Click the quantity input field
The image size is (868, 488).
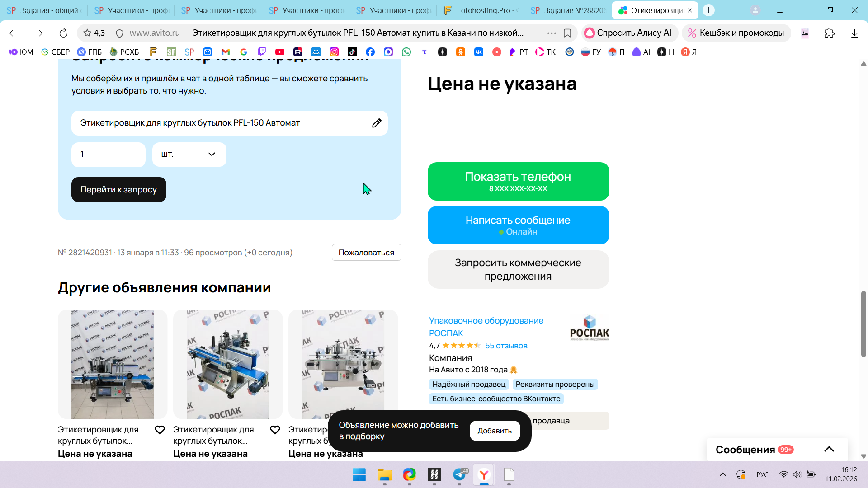(x=108, y=155)
